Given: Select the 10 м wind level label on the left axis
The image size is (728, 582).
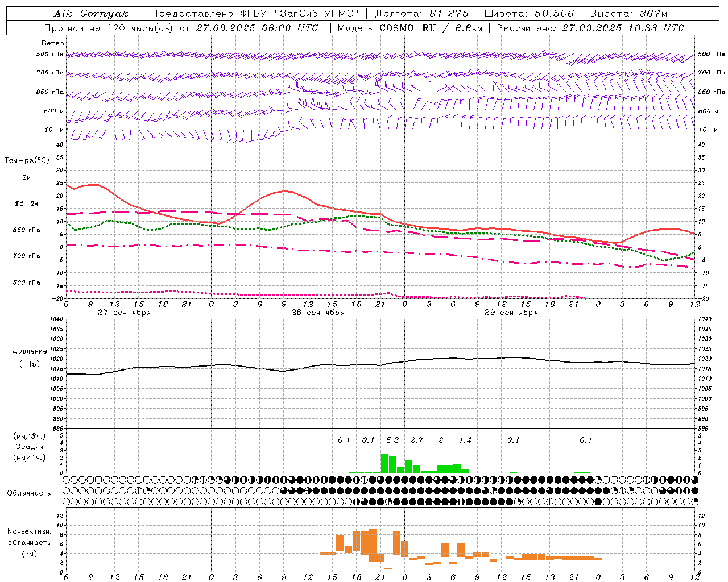Looking at the screenshot, I should pos(54,130).
